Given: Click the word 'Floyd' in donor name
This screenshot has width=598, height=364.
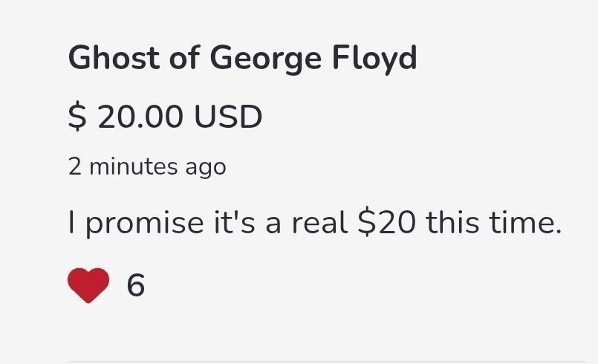Looking at the screenshot, I should click(374, 58).
